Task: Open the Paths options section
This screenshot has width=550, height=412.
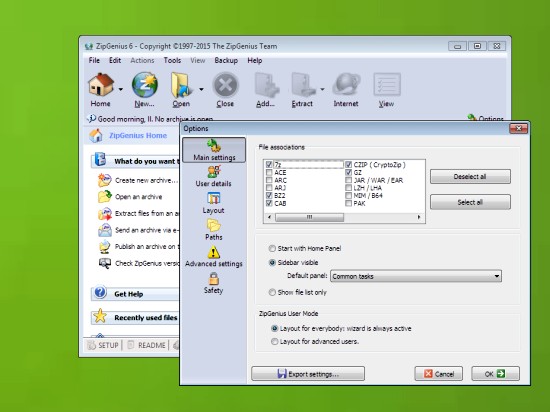Action: point(214,230)
